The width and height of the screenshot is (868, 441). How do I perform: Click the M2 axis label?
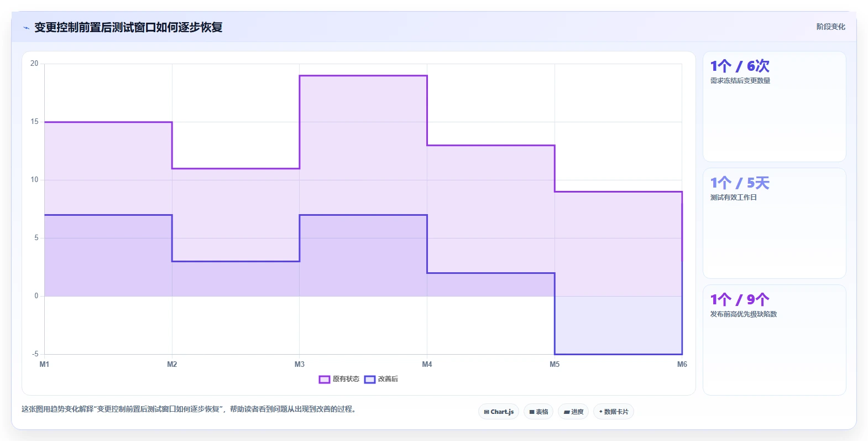coord(172,364)
